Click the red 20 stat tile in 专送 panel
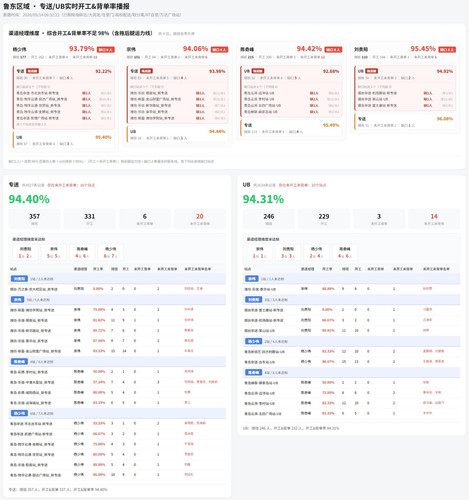This screenshot has width=469, height=500. (200, 219)
